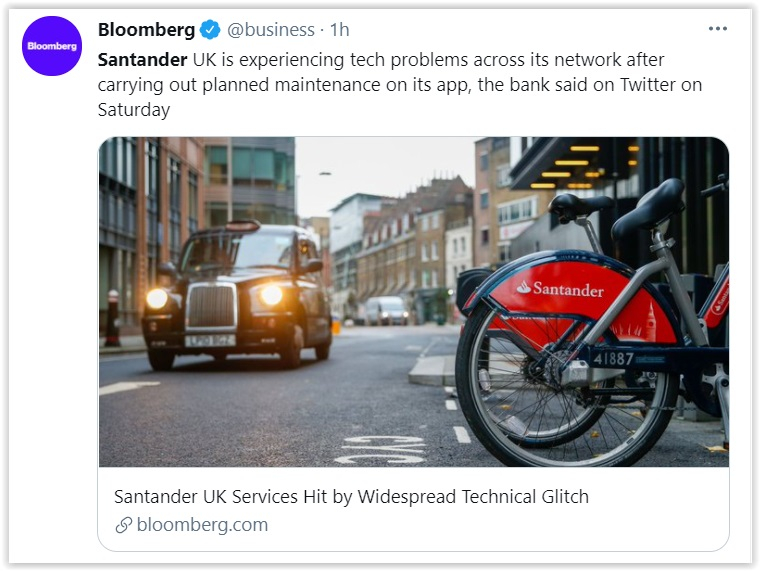The width and height of the screenshot is (760, 571).
Task: Click the link chain icon beside bloomberg.com
Action: click(124, 525)
